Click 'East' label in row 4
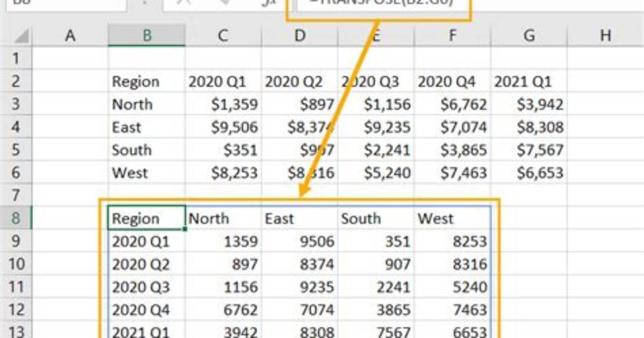 pos(146,127)
